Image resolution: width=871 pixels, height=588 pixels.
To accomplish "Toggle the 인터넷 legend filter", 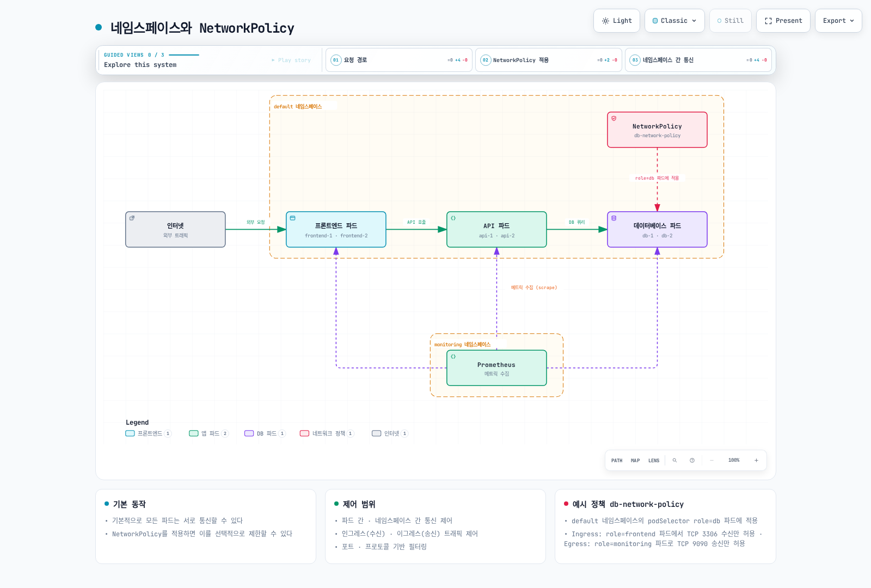I will point(390,433).
